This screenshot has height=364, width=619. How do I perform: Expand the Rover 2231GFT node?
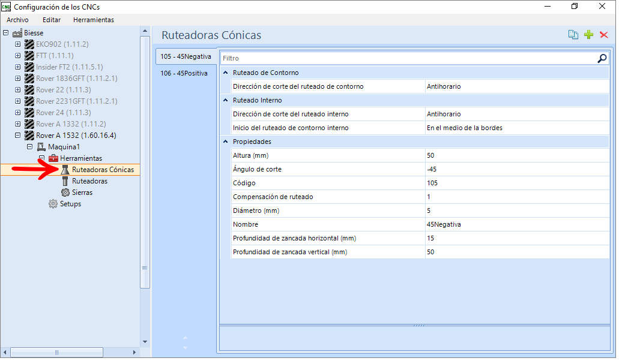pyautogui.click(x=18, y=102)
